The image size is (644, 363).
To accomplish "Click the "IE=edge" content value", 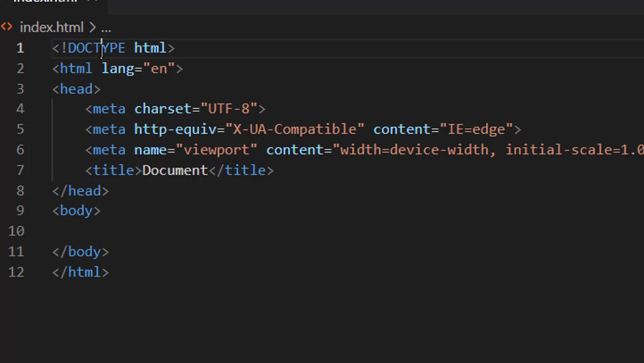I will coord(476,130).
